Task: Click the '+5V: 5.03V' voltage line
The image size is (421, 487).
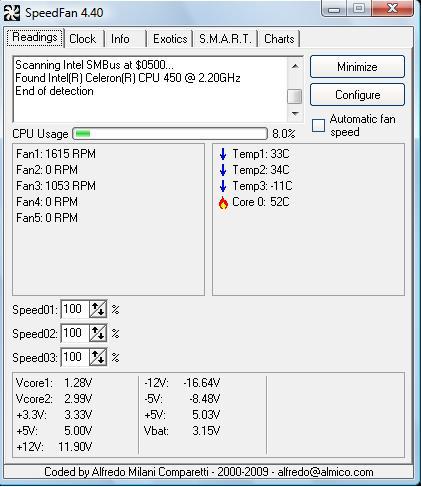Action: point(182,415)
